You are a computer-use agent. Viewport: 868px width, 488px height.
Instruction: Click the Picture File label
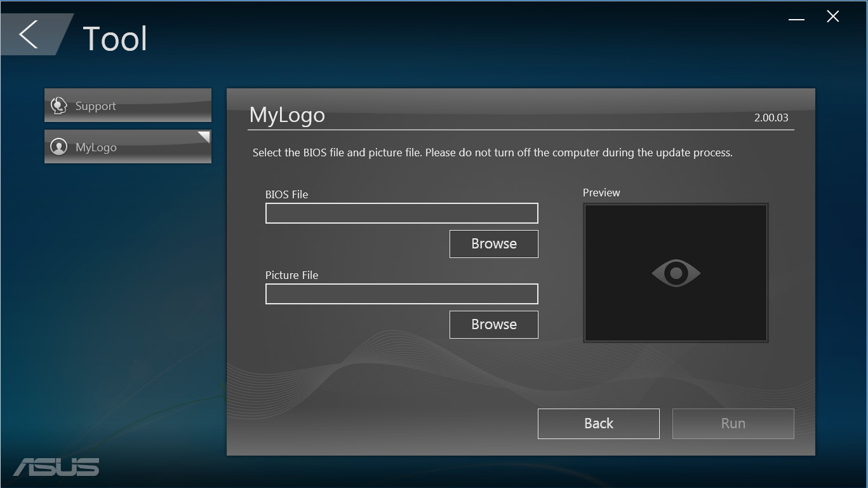pyautogui.click(x=291, y=275)
